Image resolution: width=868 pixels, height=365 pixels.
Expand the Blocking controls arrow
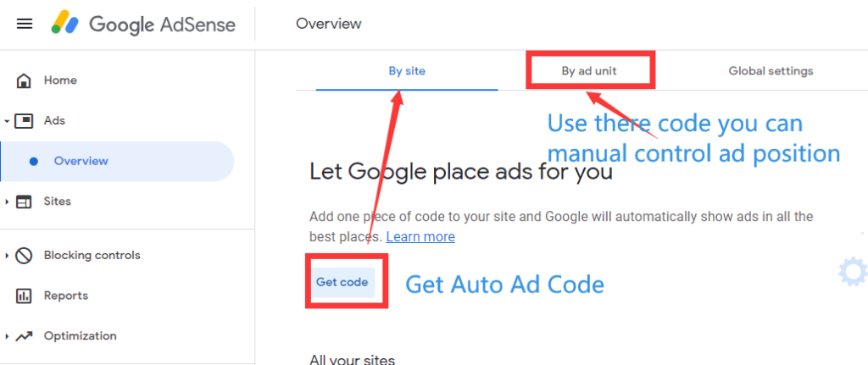7,256
